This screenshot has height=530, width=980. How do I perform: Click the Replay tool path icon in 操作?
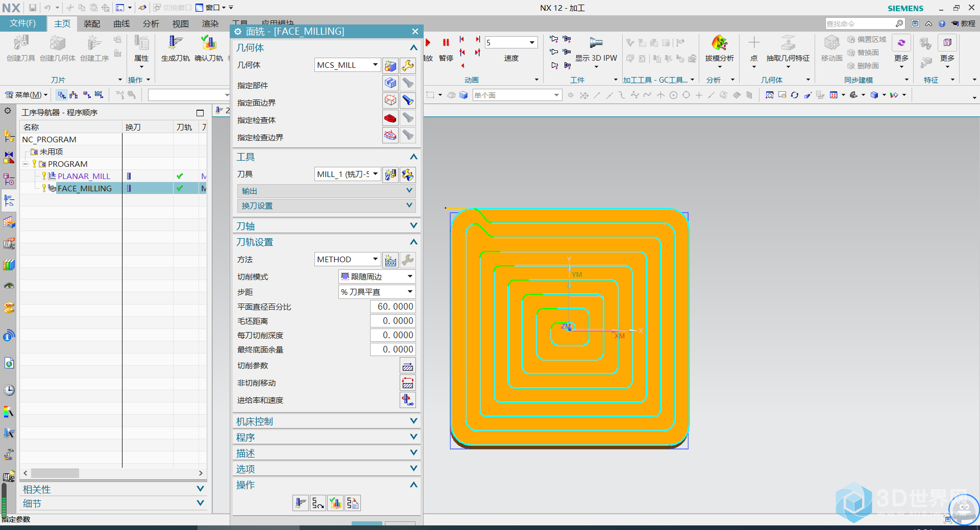(318, 503)
